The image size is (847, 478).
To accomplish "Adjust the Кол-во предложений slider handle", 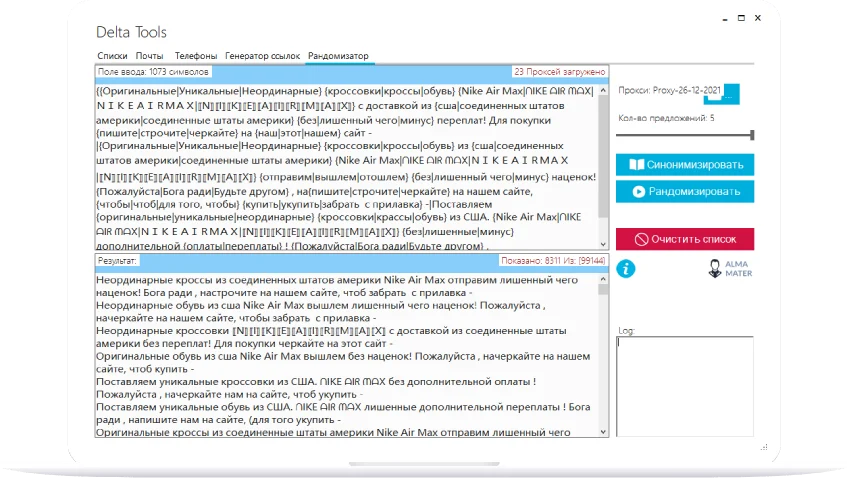I will tap(752, 134).
